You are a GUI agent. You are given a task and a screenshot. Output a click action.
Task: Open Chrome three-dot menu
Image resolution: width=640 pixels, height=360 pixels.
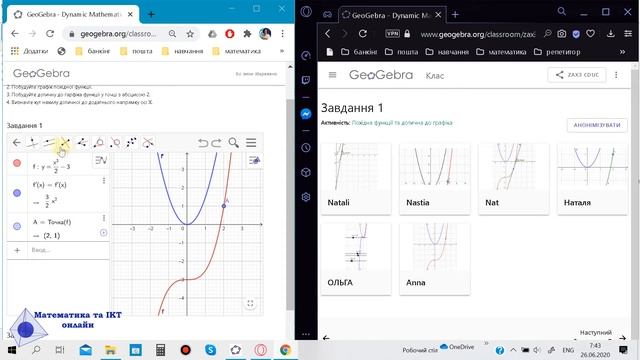(282, 34)
